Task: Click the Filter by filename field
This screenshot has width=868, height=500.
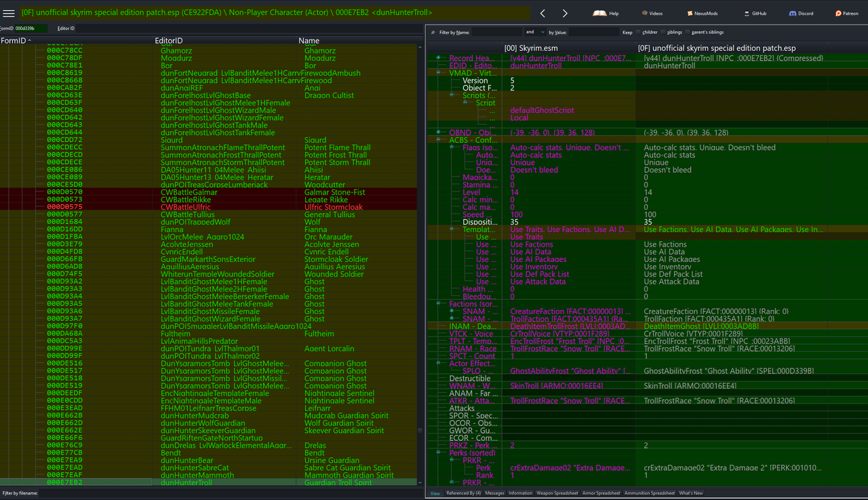Action: [x=231, y=493]
